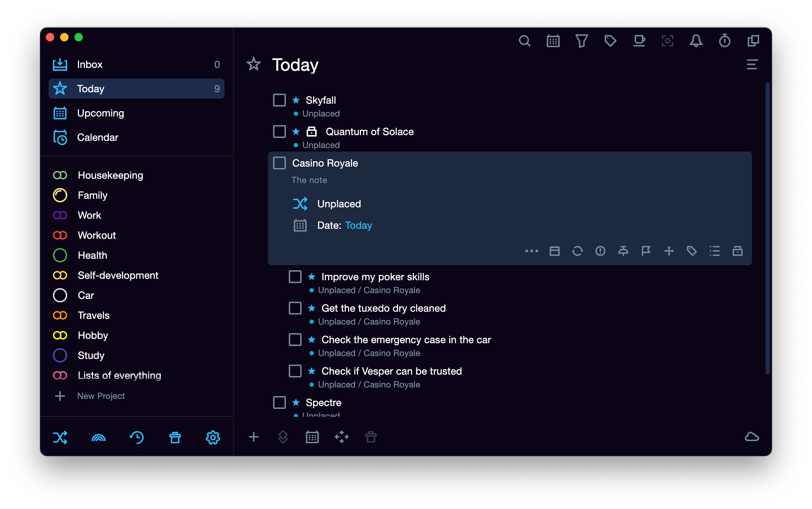Complete Check if Vesper can be trusted
The height and width of the screenshot is (509, 812).
pos(295,371)
